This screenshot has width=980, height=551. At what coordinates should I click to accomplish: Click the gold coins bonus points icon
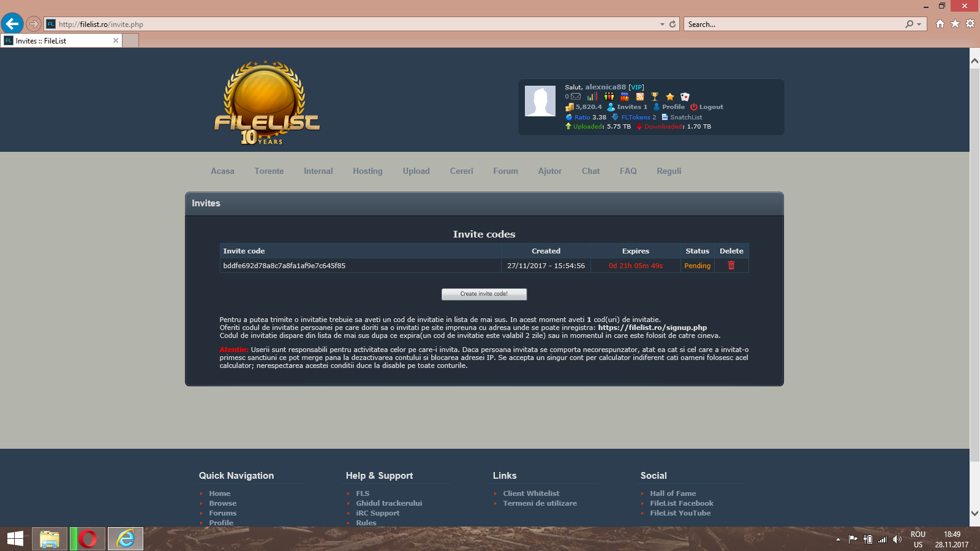(570, 107)
